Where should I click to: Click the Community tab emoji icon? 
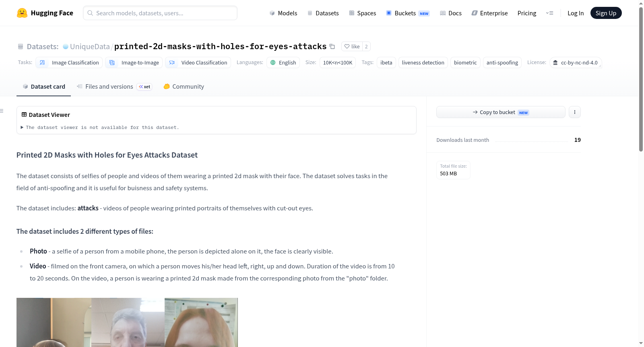(167, 86)
